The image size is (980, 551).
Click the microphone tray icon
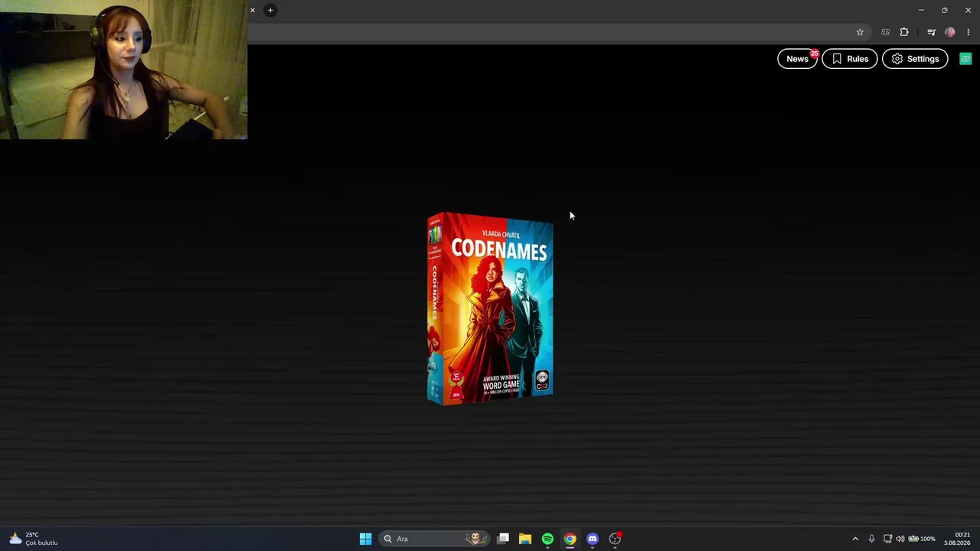point(871,539)
